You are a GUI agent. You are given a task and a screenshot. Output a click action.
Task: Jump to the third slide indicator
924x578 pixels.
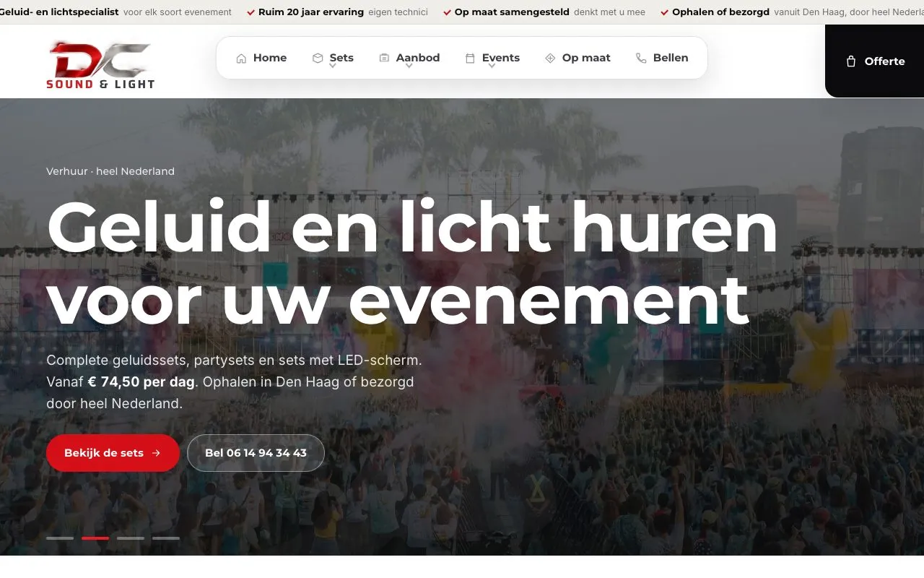(131, 538)
